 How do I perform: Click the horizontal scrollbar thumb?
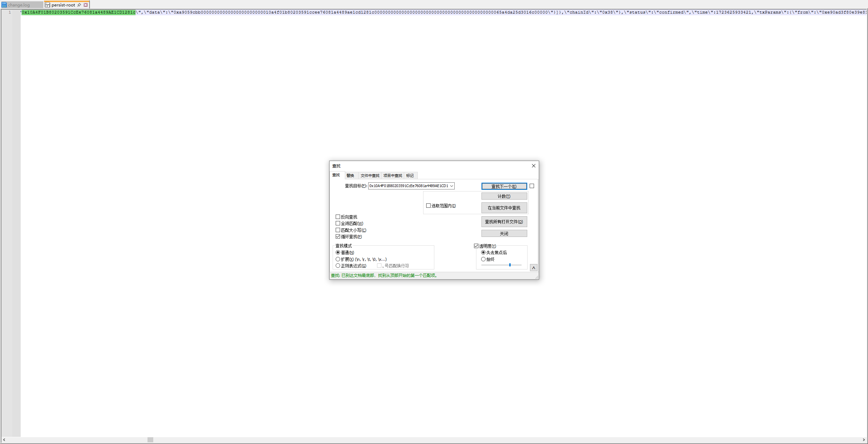pyautogui.click(x=150, y=440)
